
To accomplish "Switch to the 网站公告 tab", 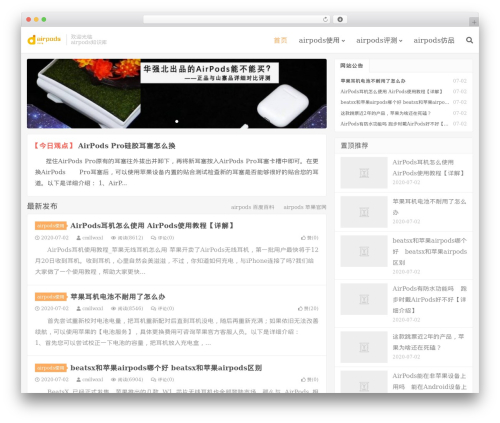I will click(352, 66).
